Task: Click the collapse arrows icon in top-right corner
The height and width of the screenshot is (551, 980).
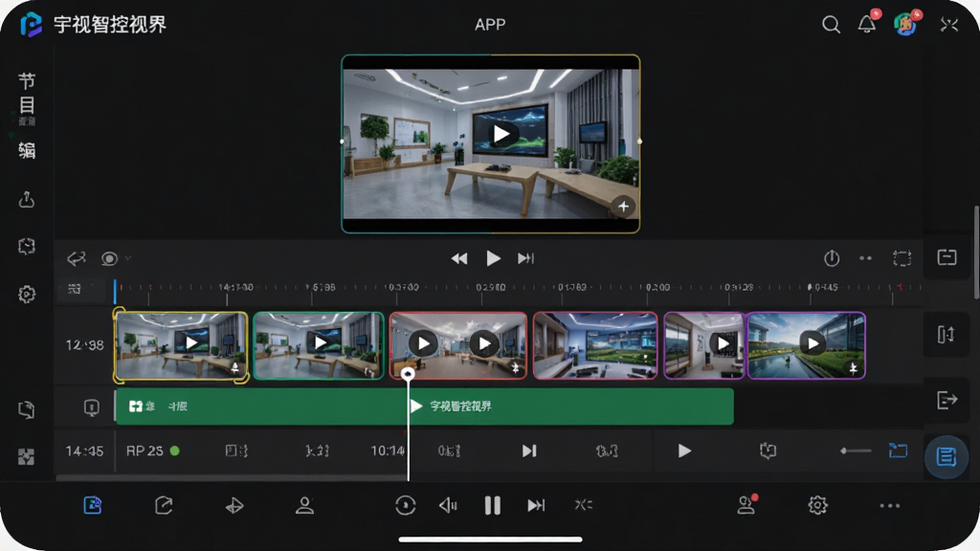Action: [949, 24]
